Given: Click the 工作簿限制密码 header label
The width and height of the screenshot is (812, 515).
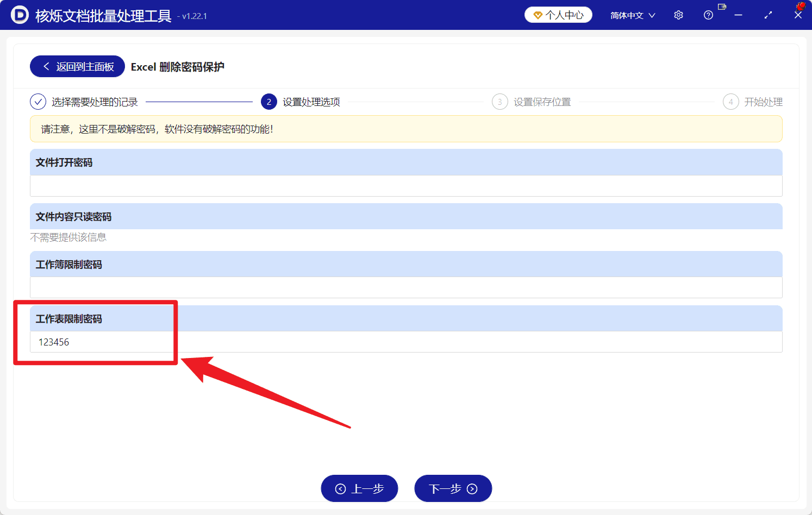Looking at the screenshot, I should click(69, 265).
